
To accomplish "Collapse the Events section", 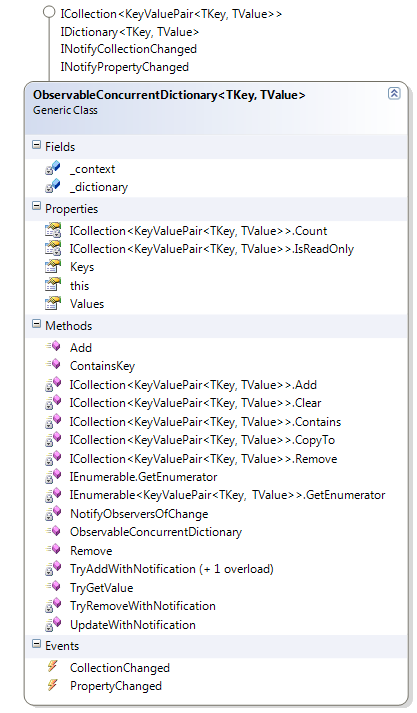I will (x=36, y=644).
